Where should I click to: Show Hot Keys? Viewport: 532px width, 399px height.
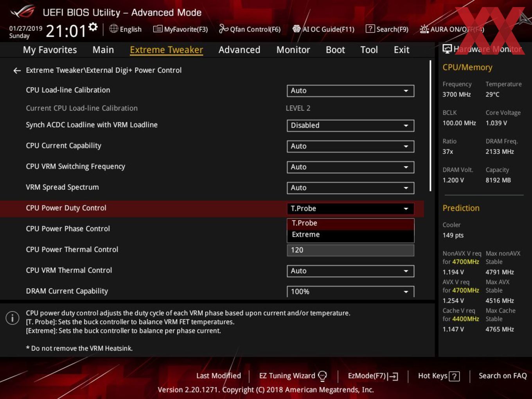tap(439, 376)
